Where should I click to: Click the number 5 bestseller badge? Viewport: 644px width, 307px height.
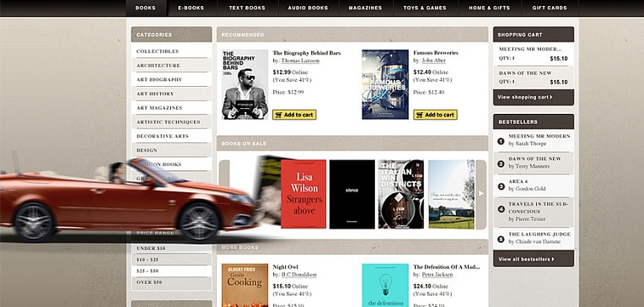pyautogui.click(x=501, y=240)
